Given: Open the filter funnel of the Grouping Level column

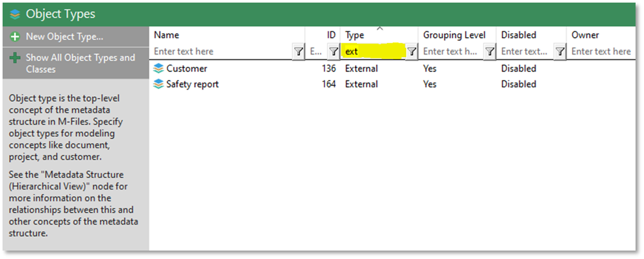Looking at the screenshot, I should (x=489, y=52).
